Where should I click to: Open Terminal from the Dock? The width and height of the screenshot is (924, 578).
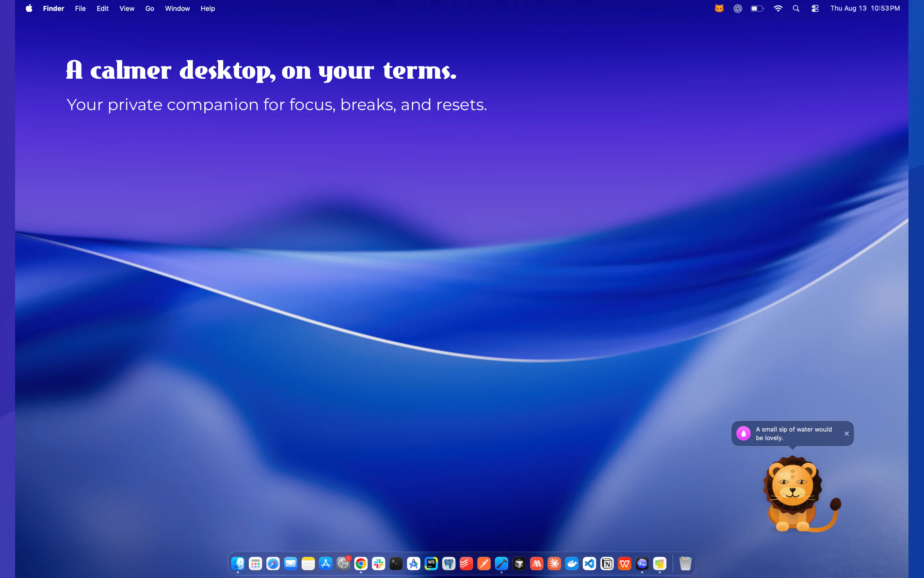click(x=396, y=564)
